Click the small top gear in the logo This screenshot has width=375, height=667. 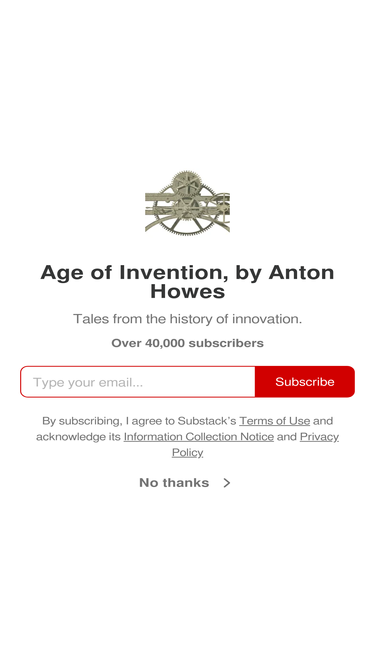(186, 185)
